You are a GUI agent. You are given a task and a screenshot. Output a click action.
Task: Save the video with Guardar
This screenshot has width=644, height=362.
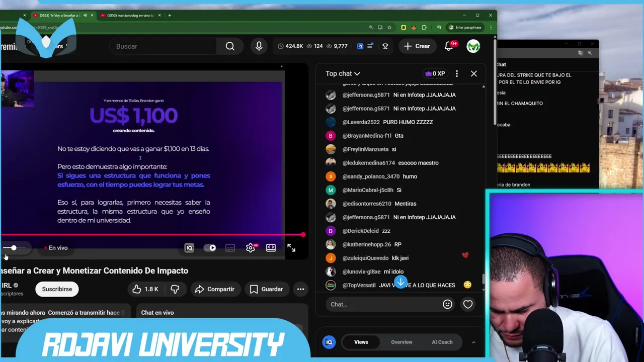click(266, 289)
